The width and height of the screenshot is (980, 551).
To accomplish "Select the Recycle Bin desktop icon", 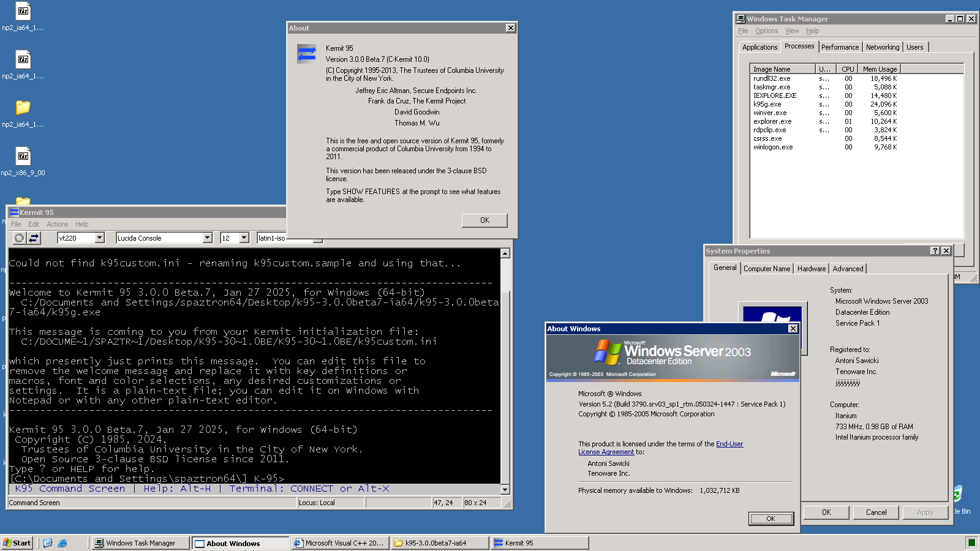I will click(957, 493).
